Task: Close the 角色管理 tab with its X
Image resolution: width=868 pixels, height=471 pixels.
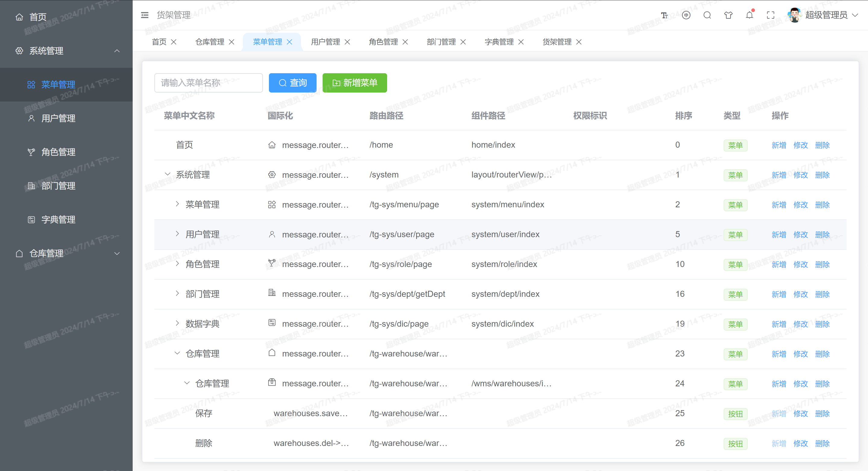Action: [406, 42]
